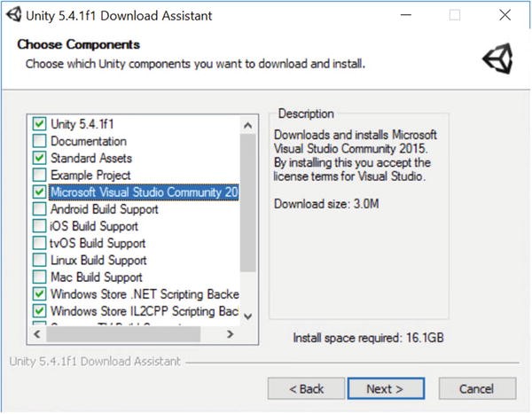Click the Unity logo in the title bar
The image size is (532, 414).
coord(14,15)
